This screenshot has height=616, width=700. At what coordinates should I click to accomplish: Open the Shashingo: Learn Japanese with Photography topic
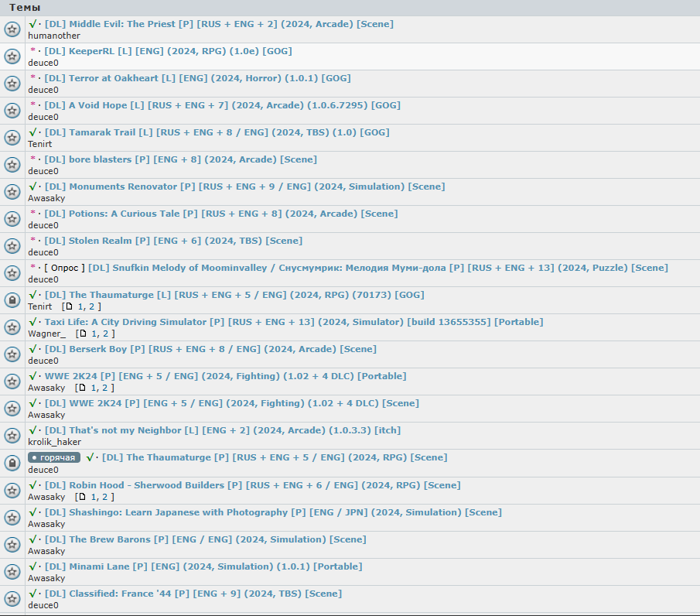(273, 512)
